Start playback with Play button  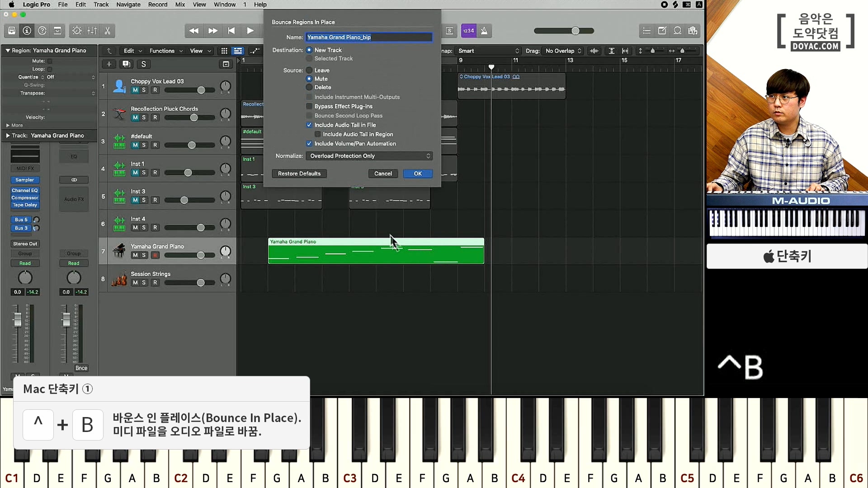pos(250,31)
